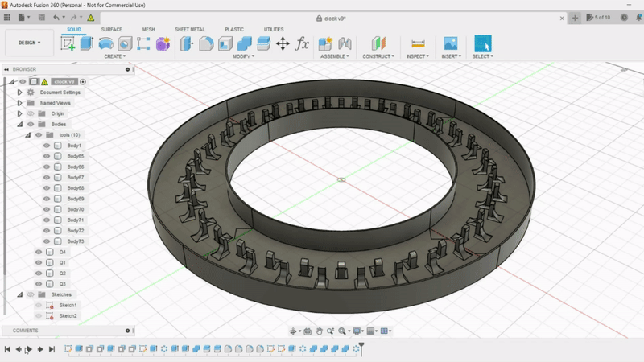
Task: Click the Measure tool icon
Action: click(418, 43)
